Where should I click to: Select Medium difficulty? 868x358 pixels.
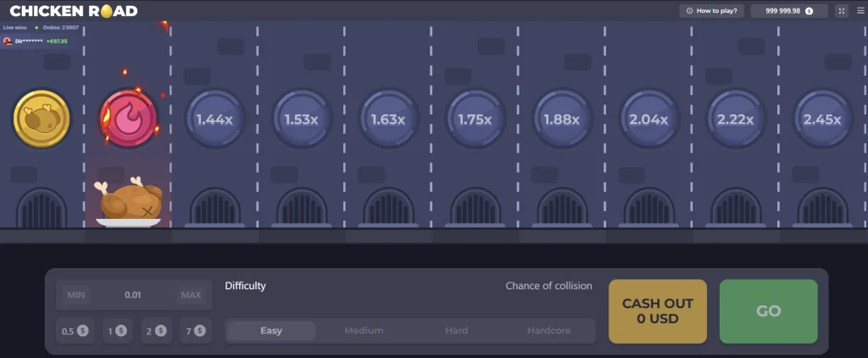coord(364,331)
